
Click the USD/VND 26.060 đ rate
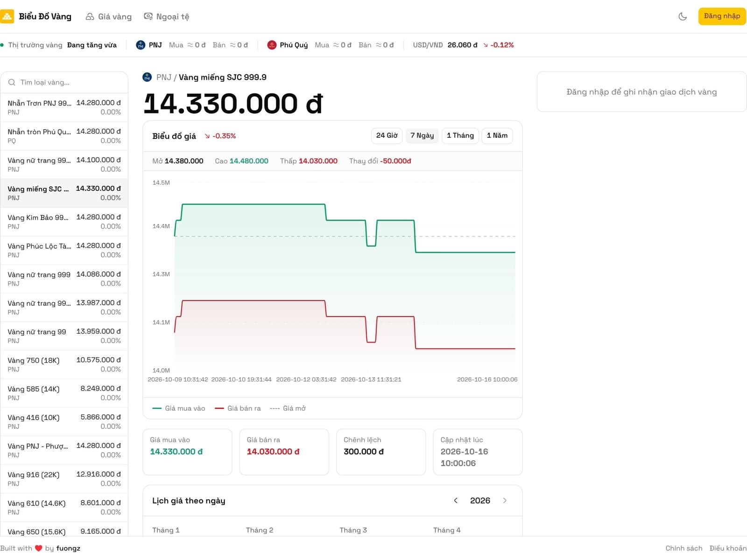point(445,45)
